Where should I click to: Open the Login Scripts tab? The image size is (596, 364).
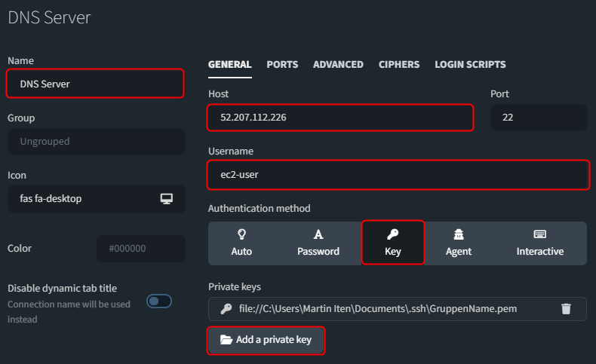pyautogui.click(x=470, y=64)
